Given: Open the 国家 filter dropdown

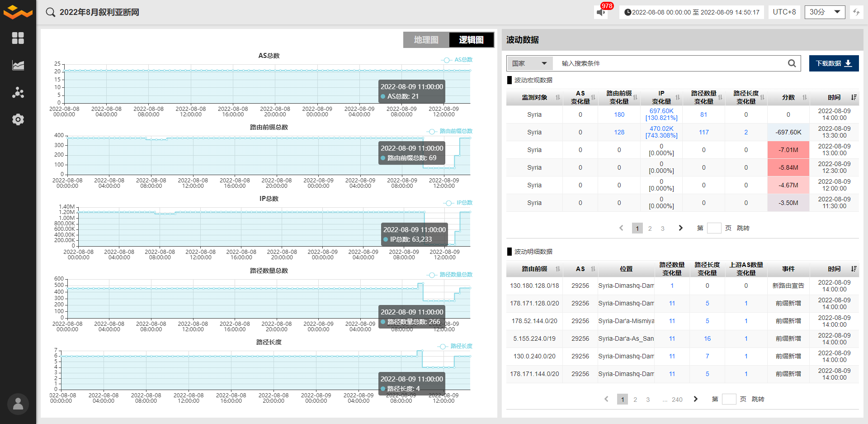Looking at the screenshot, I should pyautogui.click(x=529, y=63).
